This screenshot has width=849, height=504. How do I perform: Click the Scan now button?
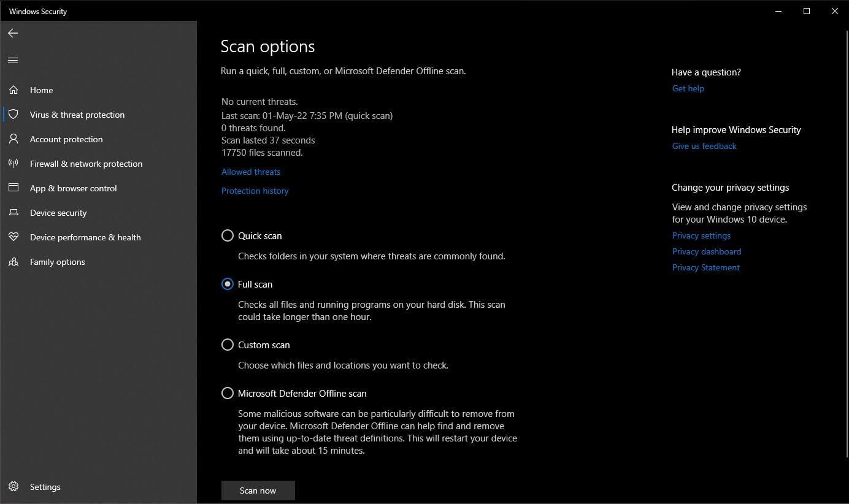pyautogui.click(x=258, y=490)
